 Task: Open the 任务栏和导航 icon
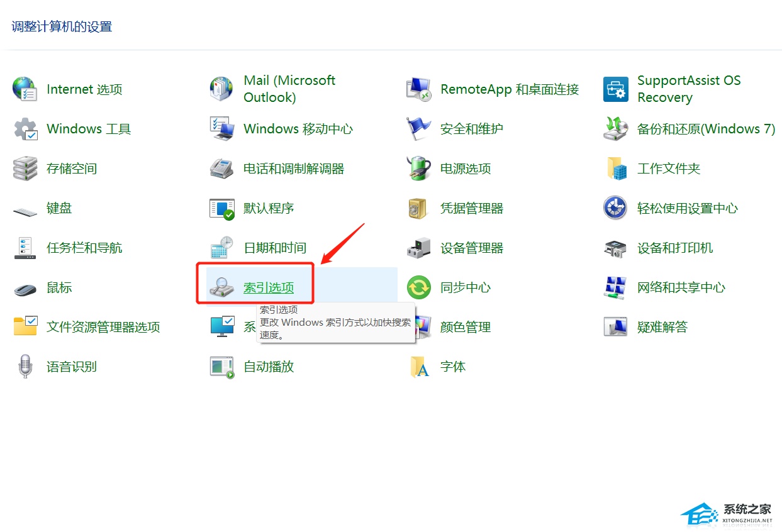tap(25, 248)
